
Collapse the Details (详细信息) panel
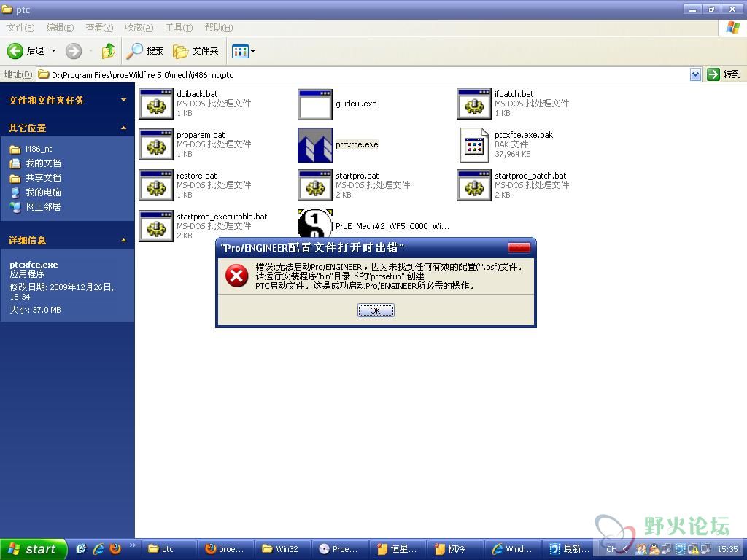tap(123, 241)
